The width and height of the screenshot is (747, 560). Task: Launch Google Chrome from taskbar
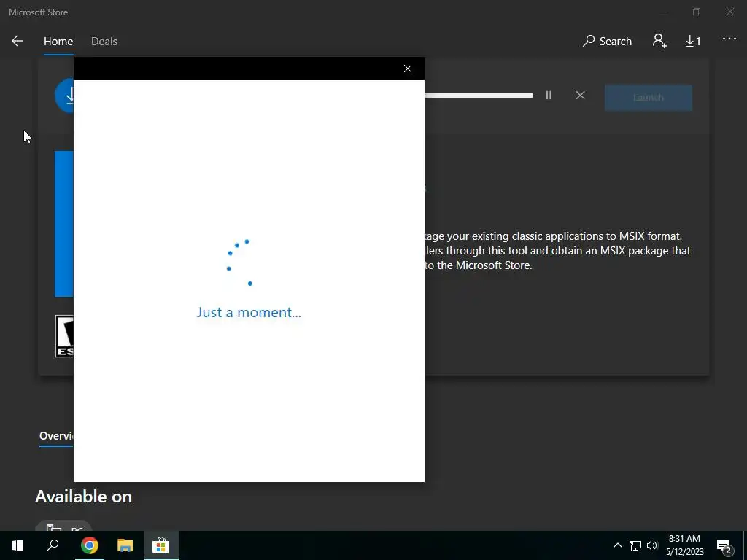(x=89, y=545)
